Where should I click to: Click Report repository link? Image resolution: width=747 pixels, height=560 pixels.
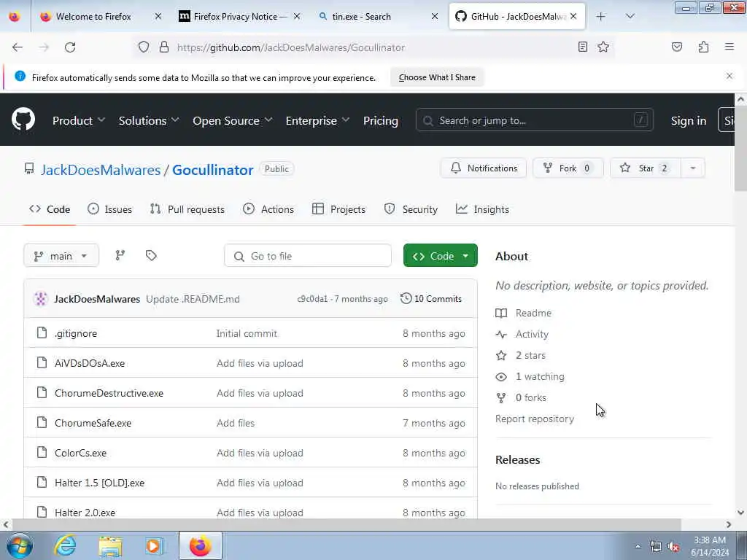(535, 419)
